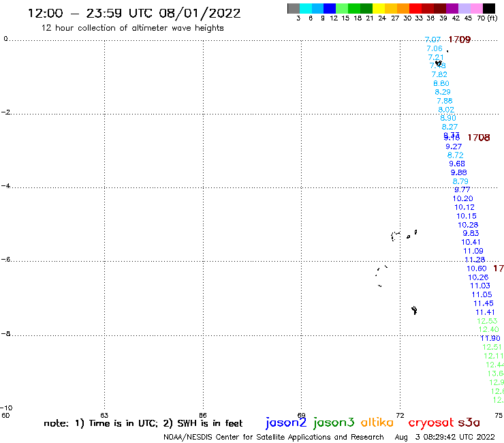The image size is (504, 443).
Task: Click the NOAA/NESDIS credit line
Action: [274, 438]
